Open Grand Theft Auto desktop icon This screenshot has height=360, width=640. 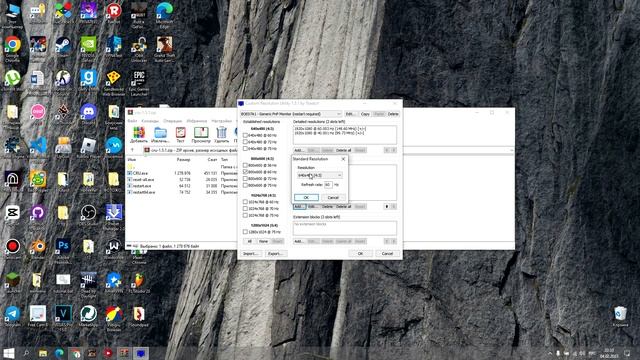pyautogui.click(x=164, y=44)
